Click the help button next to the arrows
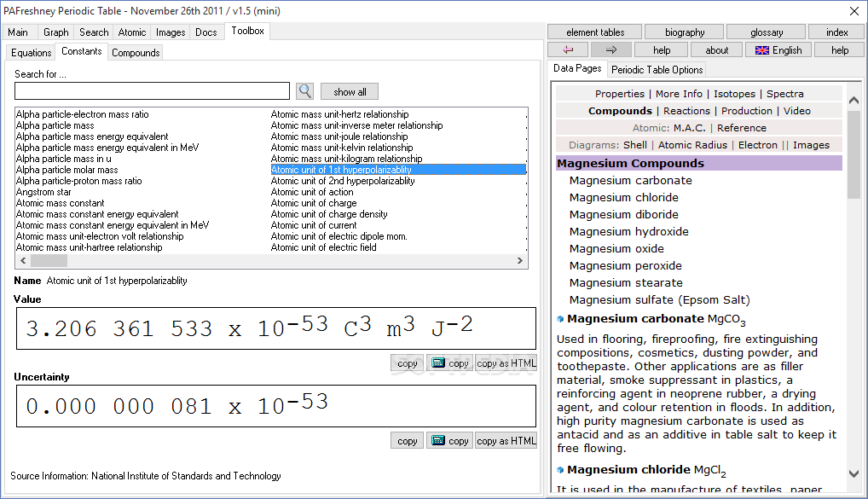868x499 pixels. (662, 49)
